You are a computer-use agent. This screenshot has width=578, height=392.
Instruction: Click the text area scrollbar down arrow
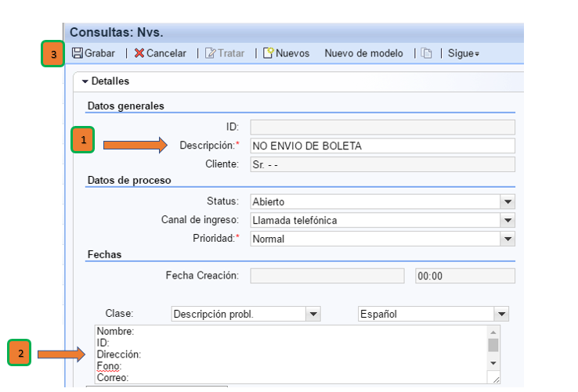pyautogui.click(x=493, y=363)
